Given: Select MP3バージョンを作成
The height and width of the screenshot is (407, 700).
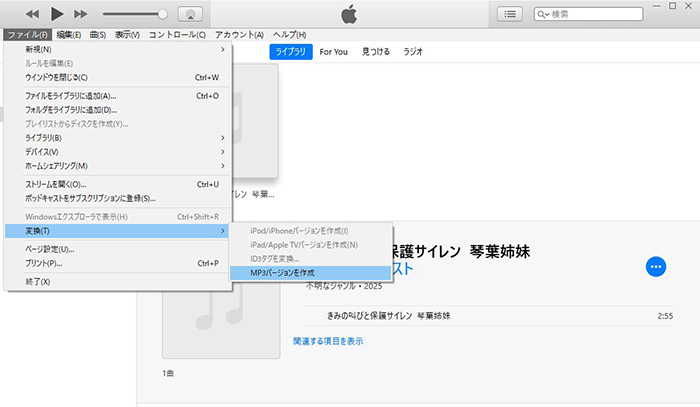Looking at the screenshot, I should tap(311, 273).
